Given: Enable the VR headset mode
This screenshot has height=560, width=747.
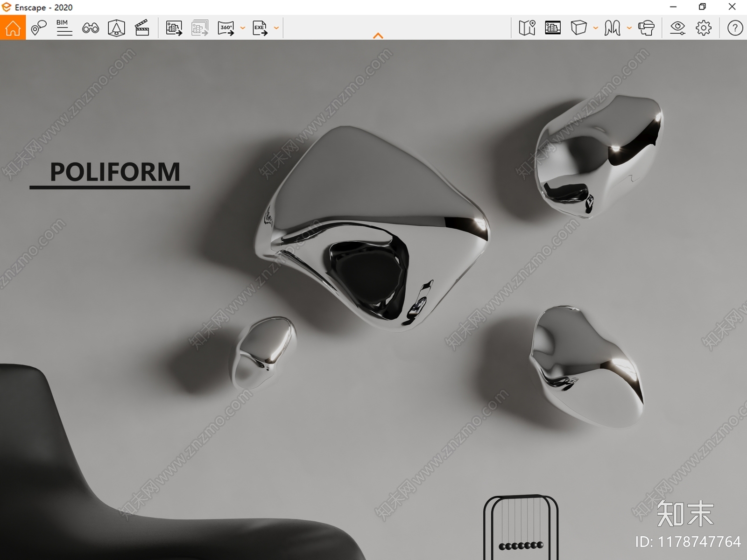Looking at the screenshot, I should click(x=646, y=28).
